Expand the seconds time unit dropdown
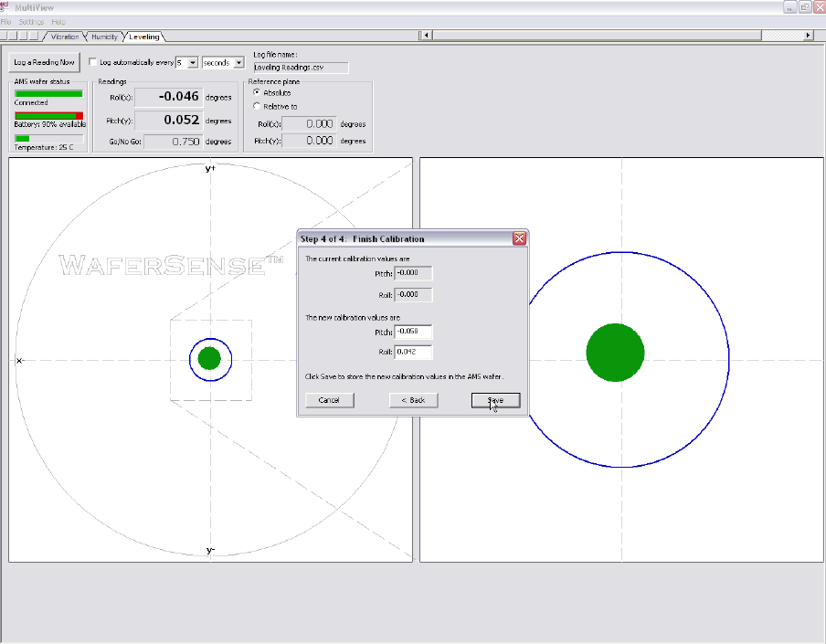826x644 pixels. click(239, 62)
